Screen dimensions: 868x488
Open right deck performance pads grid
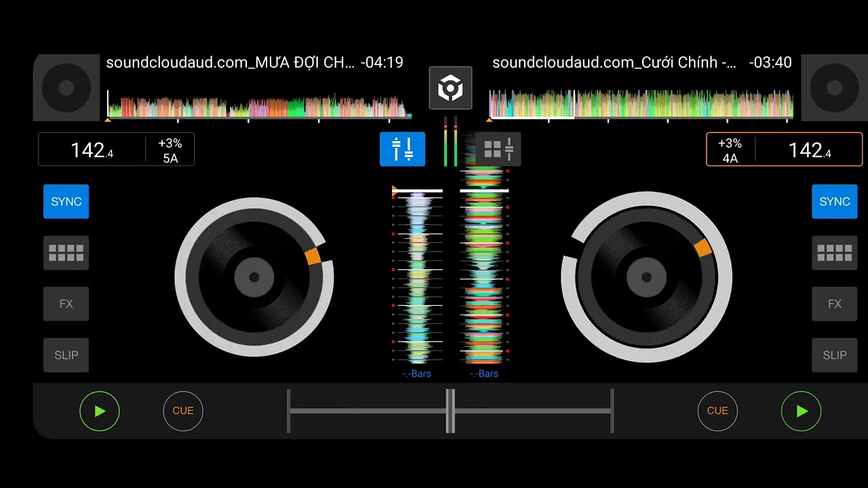pos(835,253)
